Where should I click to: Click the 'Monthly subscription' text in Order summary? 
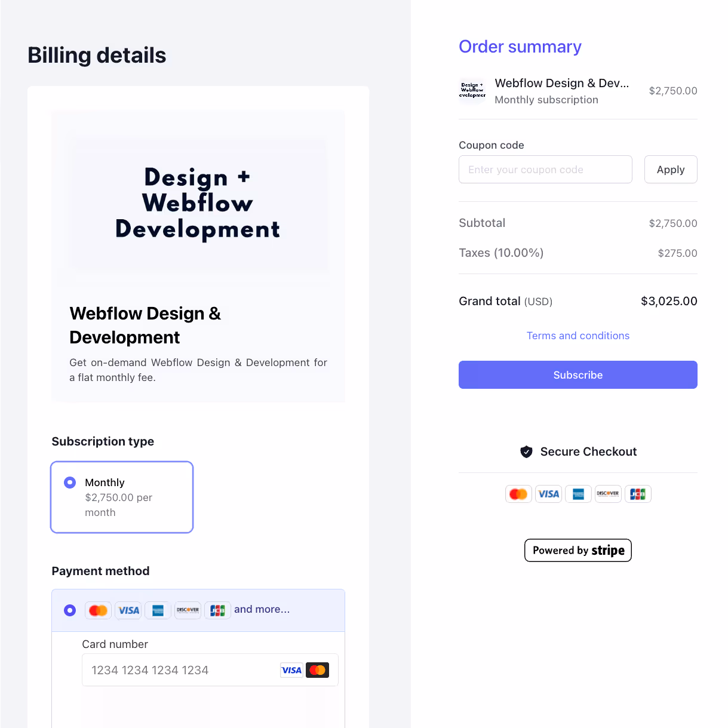click(546, 100)
